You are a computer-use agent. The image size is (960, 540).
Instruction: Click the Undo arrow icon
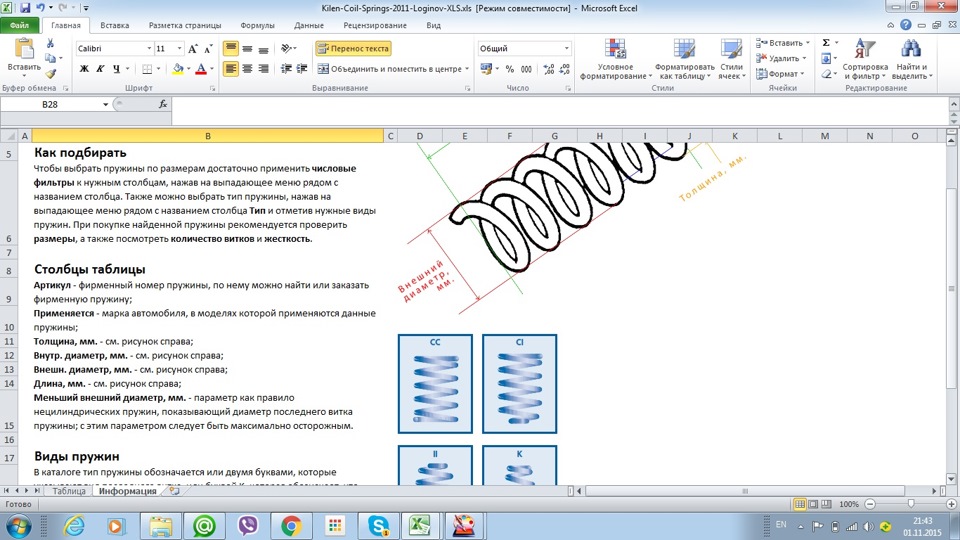tap(40, 8)
